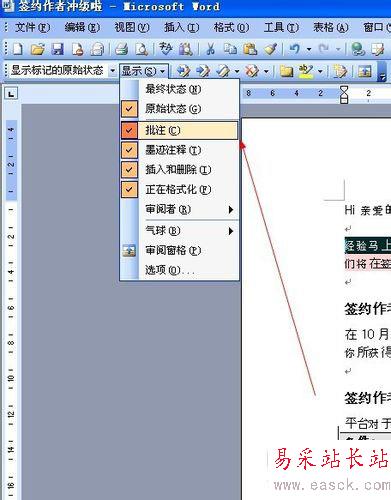Toggle 墨迹注释 (I) ink annotations
This screenshot has width=391, height=500.
click(179, 150)
